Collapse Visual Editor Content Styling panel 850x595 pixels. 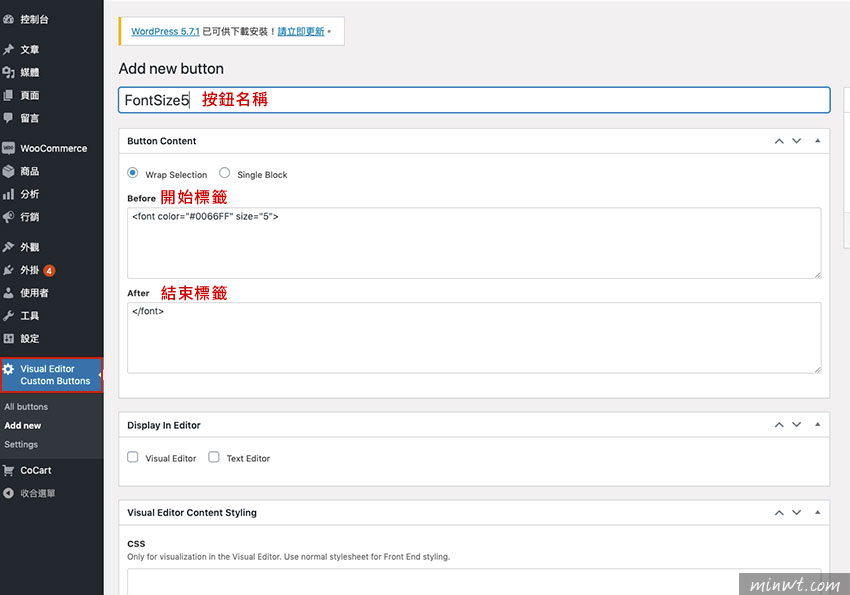click(817, 512)
